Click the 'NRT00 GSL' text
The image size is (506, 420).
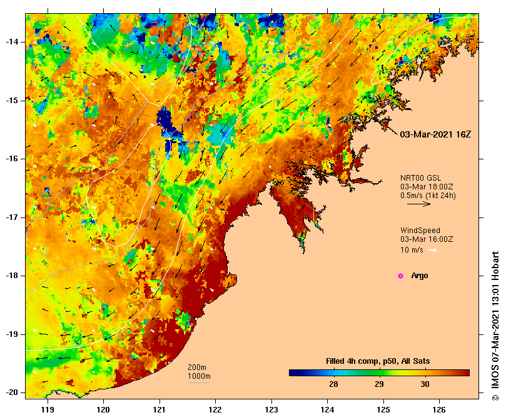[x=420, y=178]
